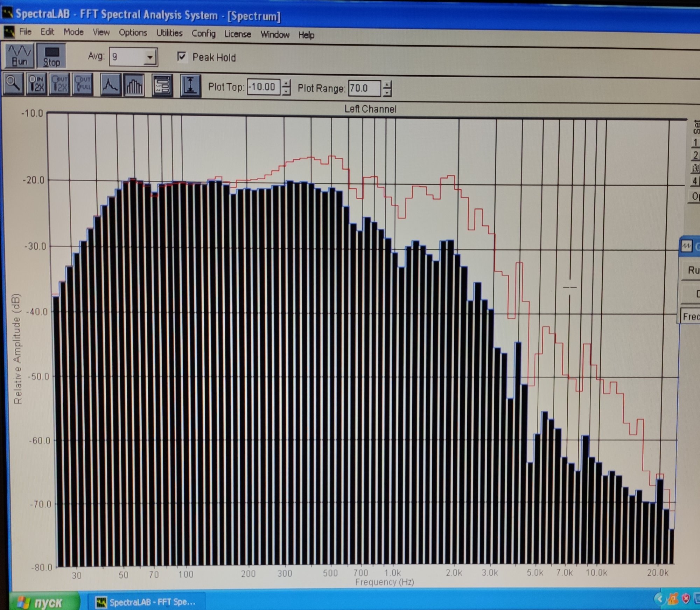The height and width of the screenshot is (610, 700).
Task: Select overlay set button 1
Action: pos(695,143)
